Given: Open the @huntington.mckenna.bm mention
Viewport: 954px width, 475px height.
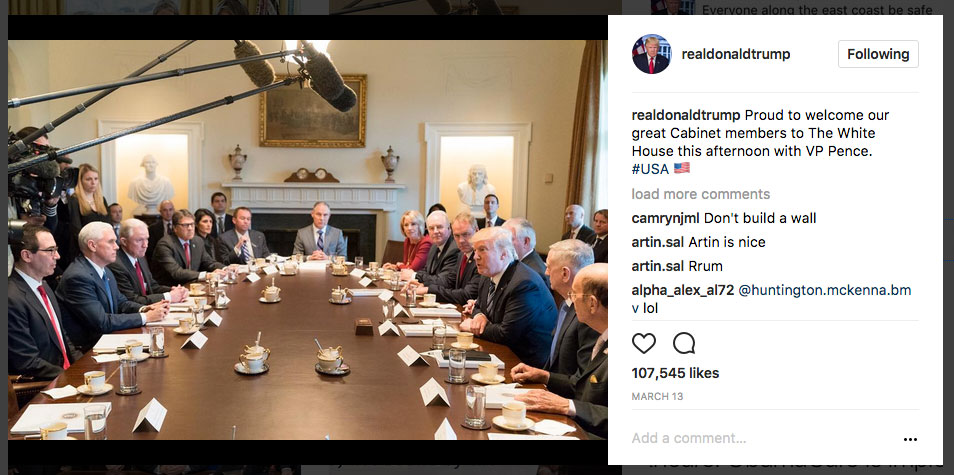Looking at the screenshot, I should pyautogui.click(x=824, y=291).
